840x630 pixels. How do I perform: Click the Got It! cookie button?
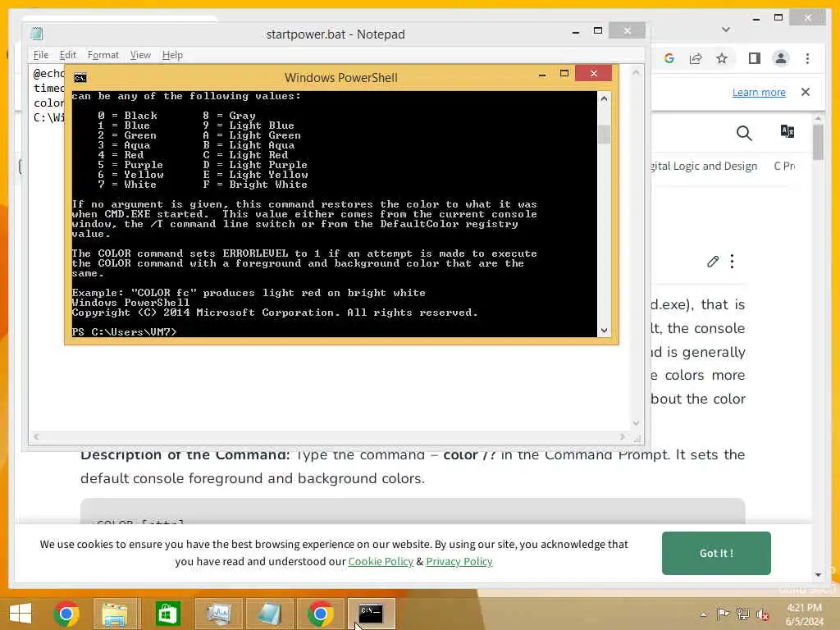pyautogui.click(x=716, y=554)
